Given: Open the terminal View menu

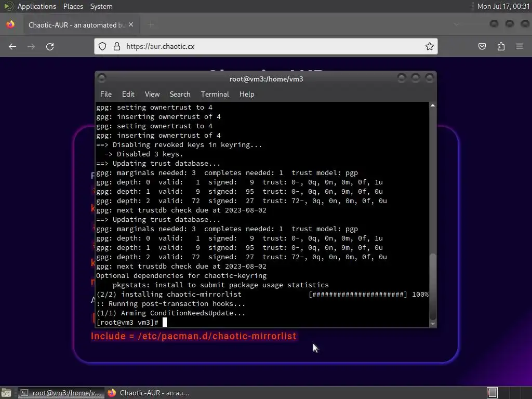Looking at the screenshot, I should [152, 95].
